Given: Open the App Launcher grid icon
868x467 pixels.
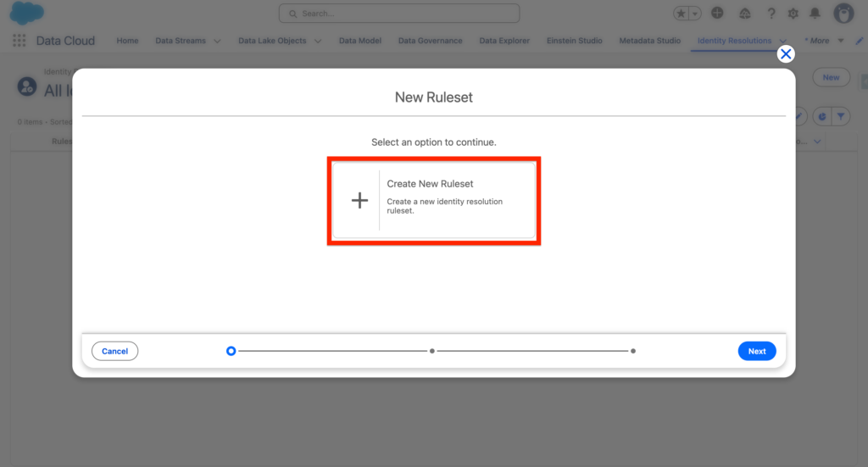Looking at the screenshot, I should [x=19, y=41].
